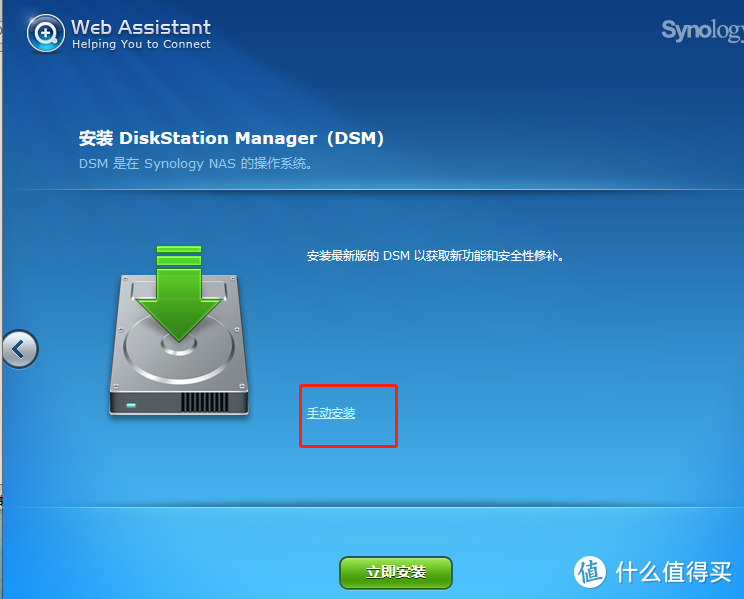Click the 什么值得买 watermark text
Image resolution: width=744 pixels, height=599 pixels.
tap(673, 571)
